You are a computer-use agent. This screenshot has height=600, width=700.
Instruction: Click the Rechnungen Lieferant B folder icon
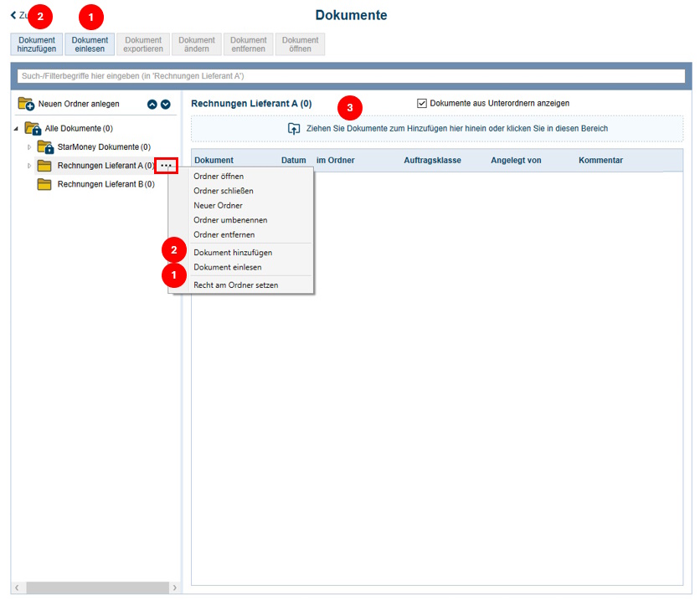click(x=45, y=184)
